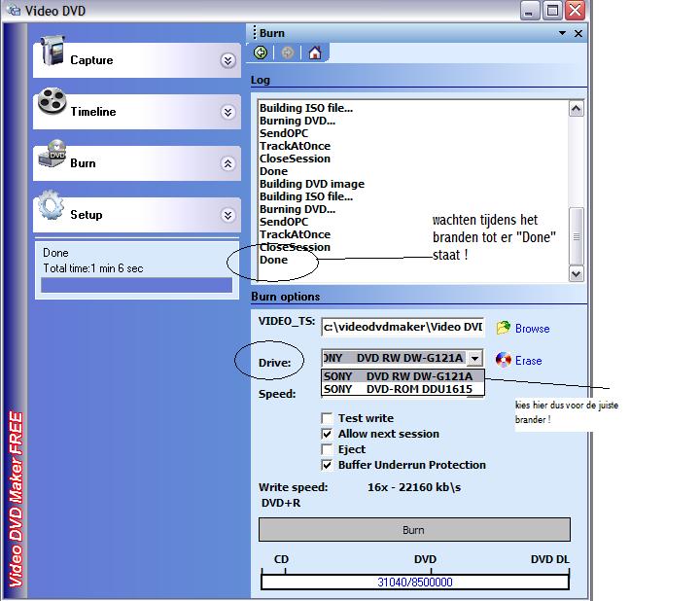Select SONY DVD RW DW-G121A option

click(x=403, y=376)
